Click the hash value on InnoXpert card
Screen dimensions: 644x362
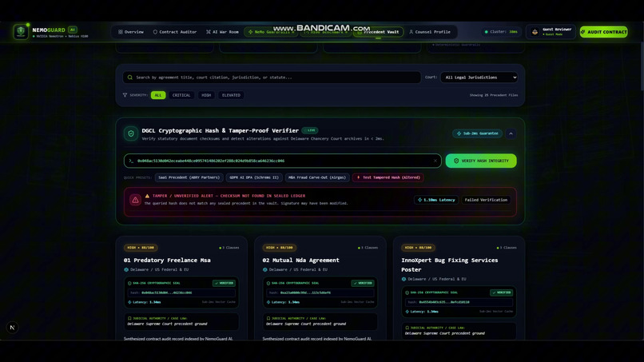pos(444,302)
